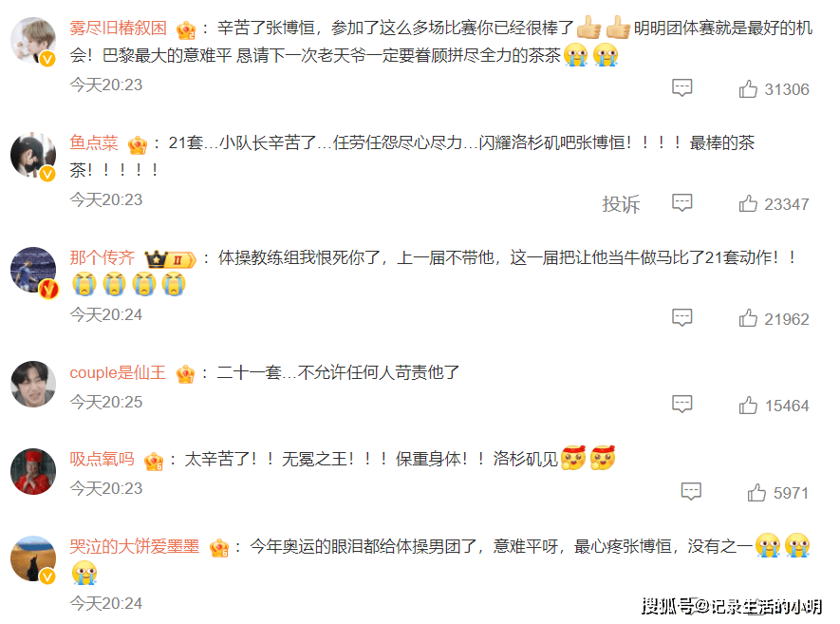
Task: Reply to 那个传齐's comment
Action: pos(681,317)
